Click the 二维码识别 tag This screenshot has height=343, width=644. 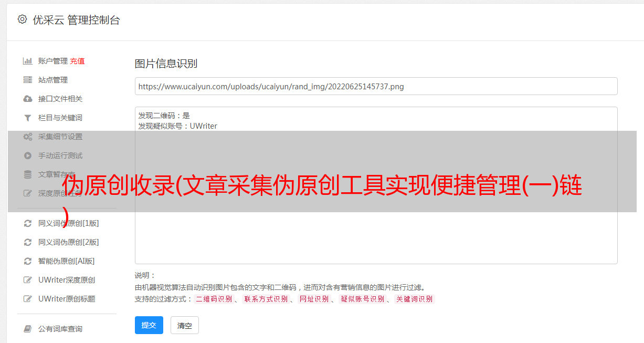click(214, 299)
